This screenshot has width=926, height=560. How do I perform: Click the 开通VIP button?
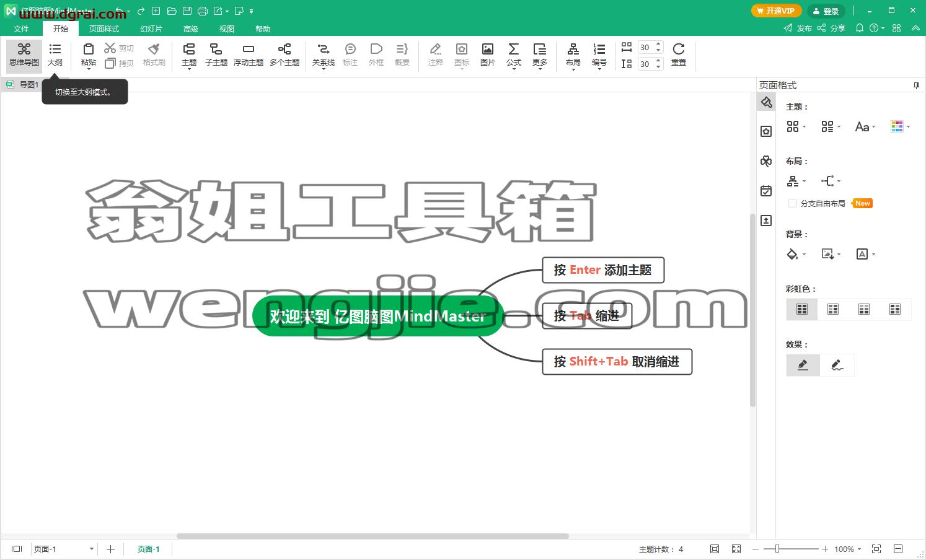[x=776, y=11]
